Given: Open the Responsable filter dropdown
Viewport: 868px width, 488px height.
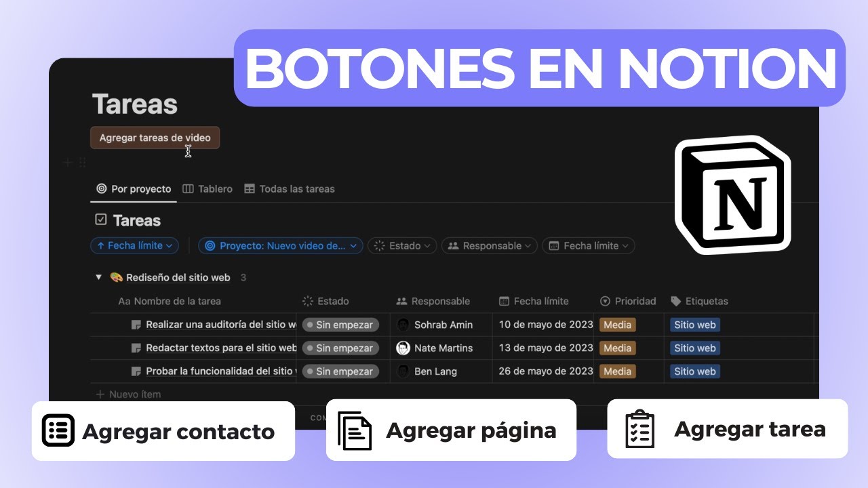Looking at the screenshot, I should [x=489, y=246].
